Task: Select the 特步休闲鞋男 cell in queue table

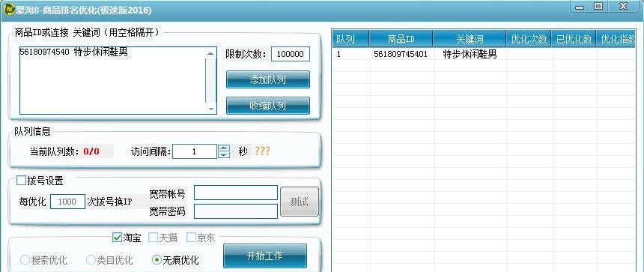Action: [470, 54]
